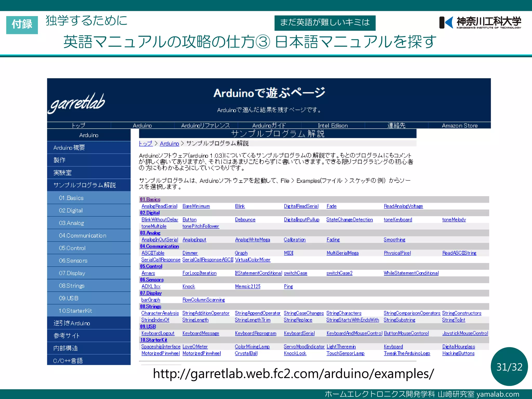Open the PhysicalPixel example link

397,253
